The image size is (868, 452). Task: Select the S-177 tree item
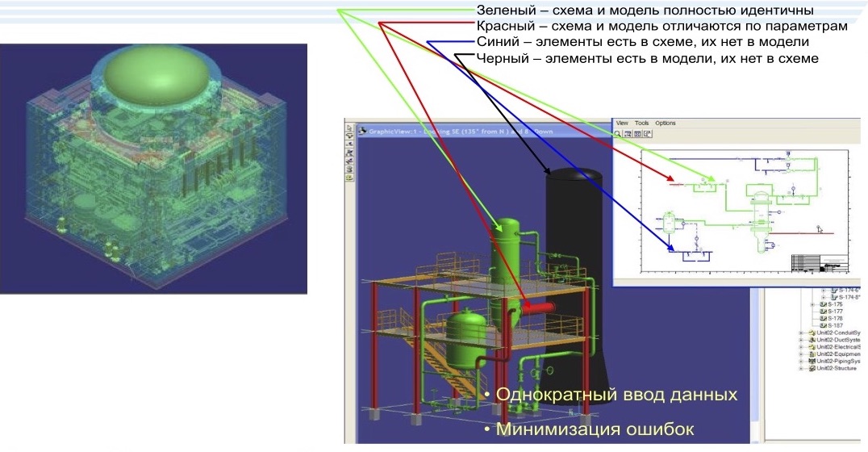click(x=836, y=312)
